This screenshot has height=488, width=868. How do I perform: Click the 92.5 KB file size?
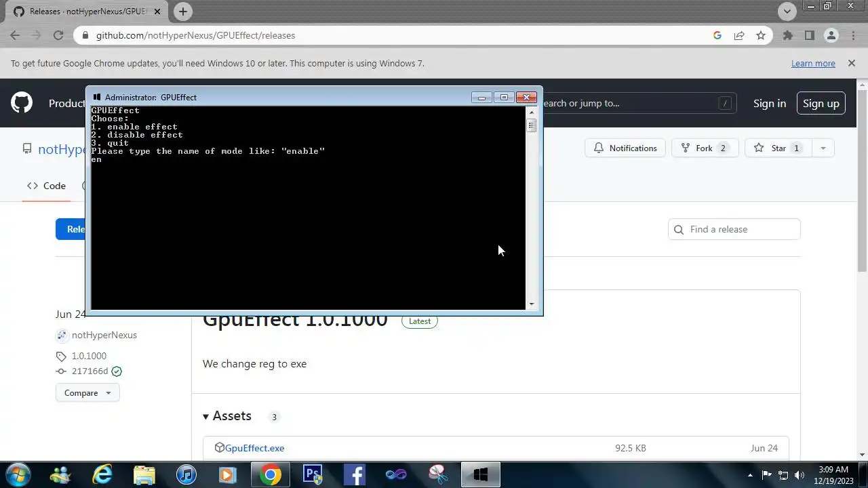pyautogui.click(x=631, y=448)
